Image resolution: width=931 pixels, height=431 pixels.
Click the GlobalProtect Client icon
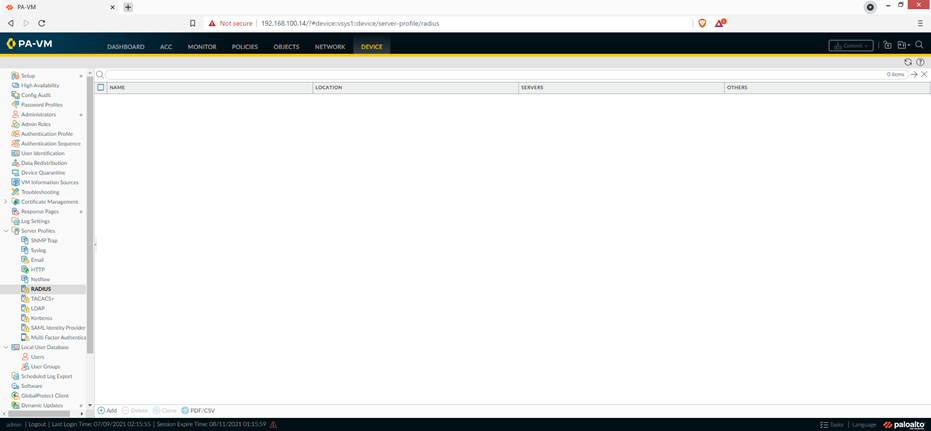[x=16, y=395]
